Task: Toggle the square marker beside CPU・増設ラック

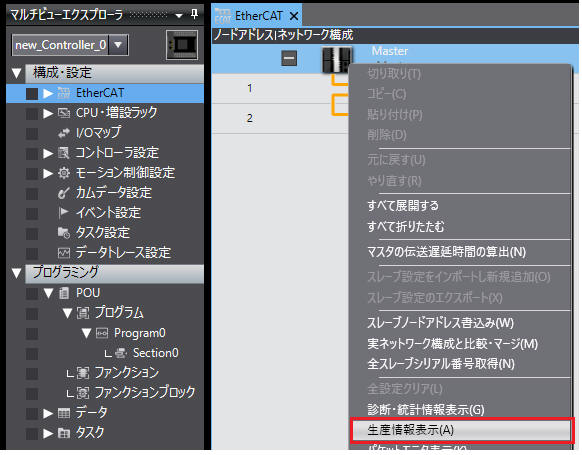Action: coord(32,114)
